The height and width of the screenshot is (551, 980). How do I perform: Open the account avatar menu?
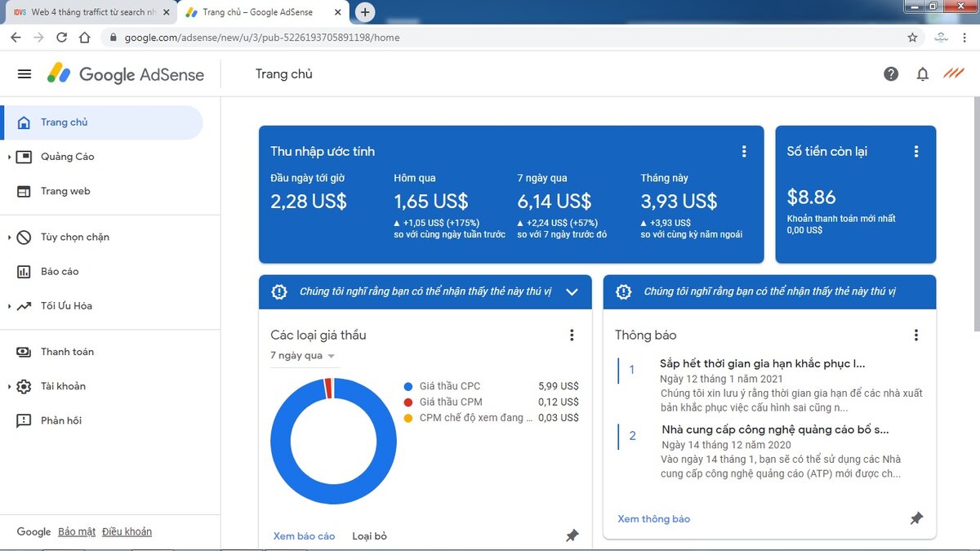click(953, 73)
